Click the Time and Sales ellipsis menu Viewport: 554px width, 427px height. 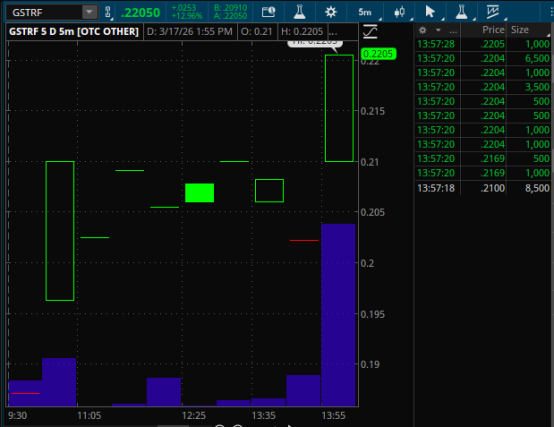coord(453,31)
